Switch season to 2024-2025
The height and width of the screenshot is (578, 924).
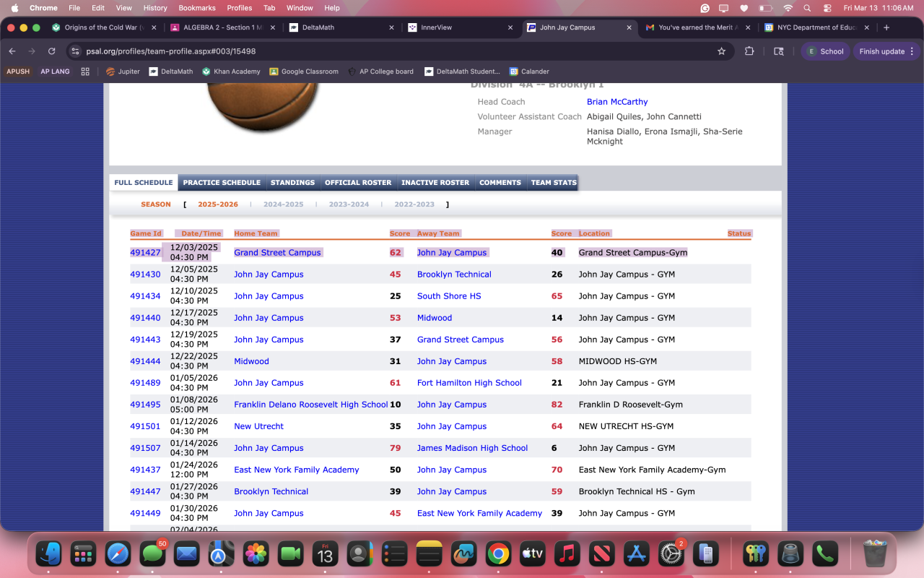tap(283, 204)
